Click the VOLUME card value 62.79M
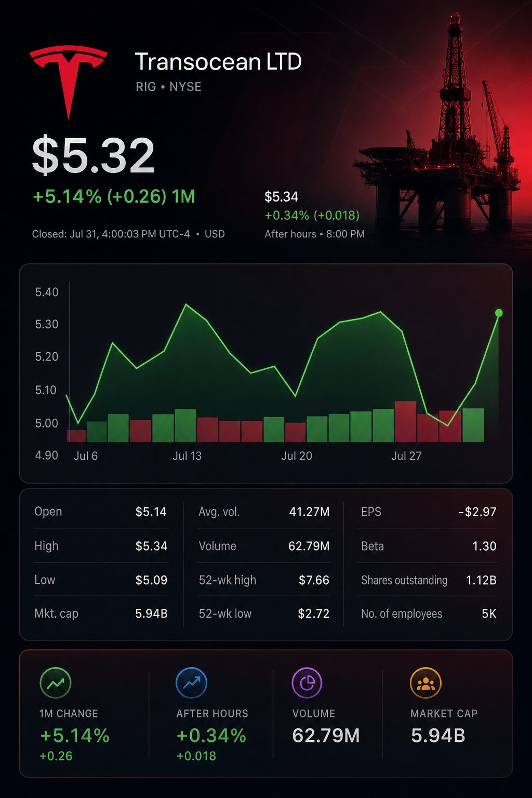This screenshot has width=532, height=798. click(326, 736)
